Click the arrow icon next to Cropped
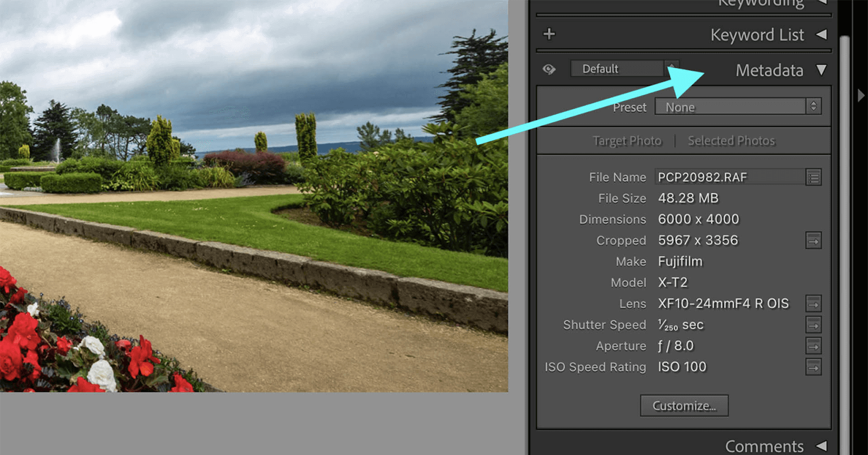Screen dimensions: 868x455 [x=813, y=241]
